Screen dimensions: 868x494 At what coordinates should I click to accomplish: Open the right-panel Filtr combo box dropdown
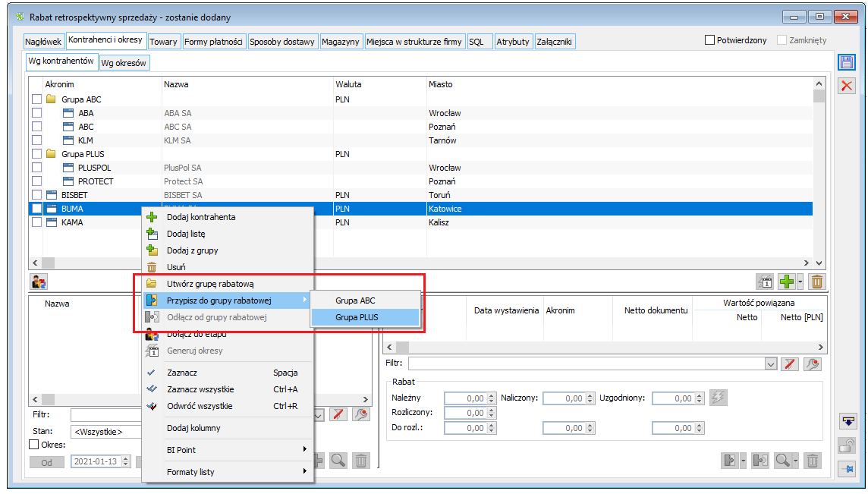[771, 363]
